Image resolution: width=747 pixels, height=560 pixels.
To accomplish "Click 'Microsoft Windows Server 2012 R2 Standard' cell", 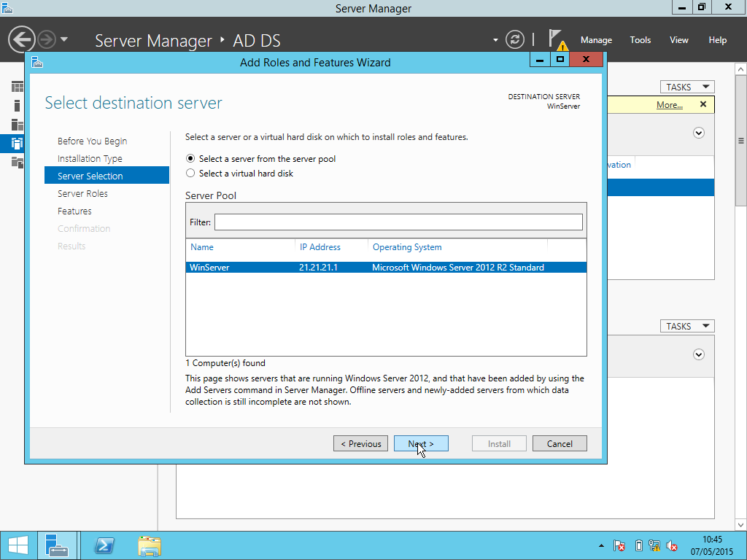I will (x=458, y=267).
